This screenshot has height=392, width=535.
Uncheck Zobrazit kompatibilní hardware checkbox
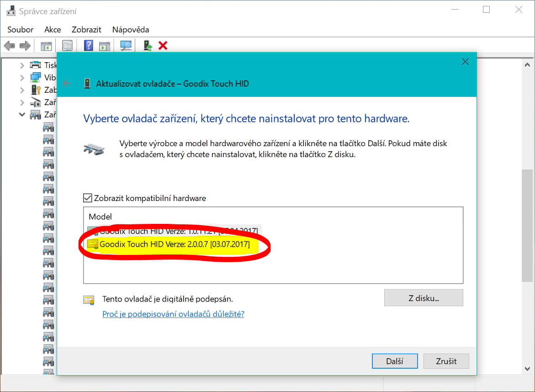point(87,198)
